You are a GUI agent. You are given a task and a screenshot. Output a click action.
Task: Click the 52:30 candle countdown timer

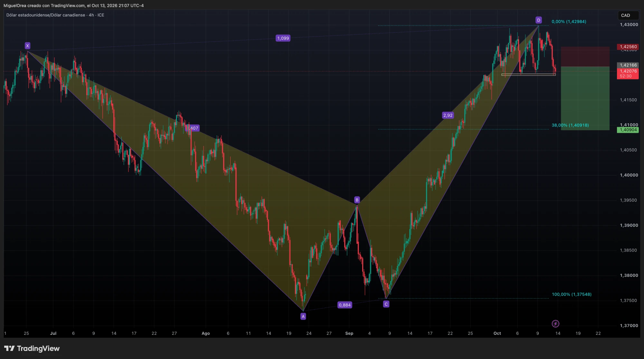(x=626, y=76)
